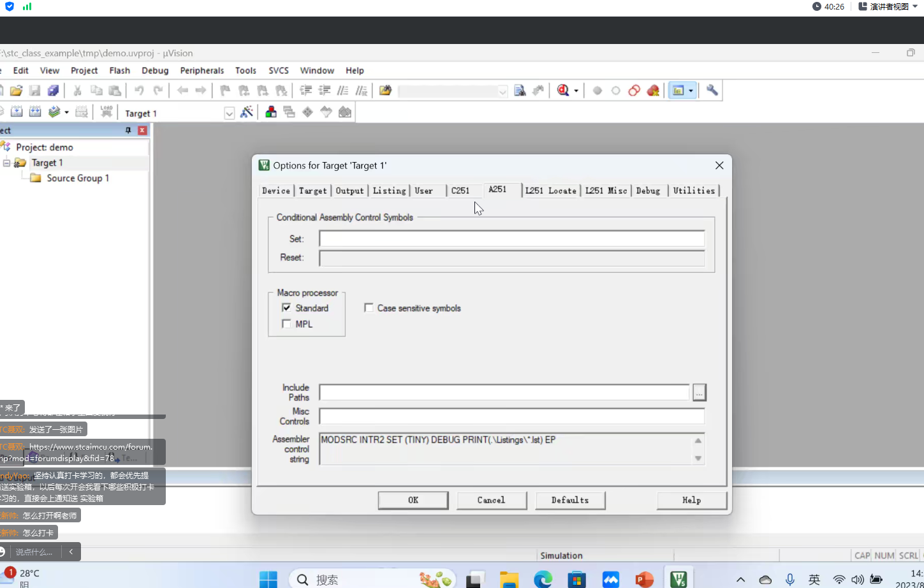
Task: Uncheck the Standard macro processor checkbox
Action: [x=286, y=308]
